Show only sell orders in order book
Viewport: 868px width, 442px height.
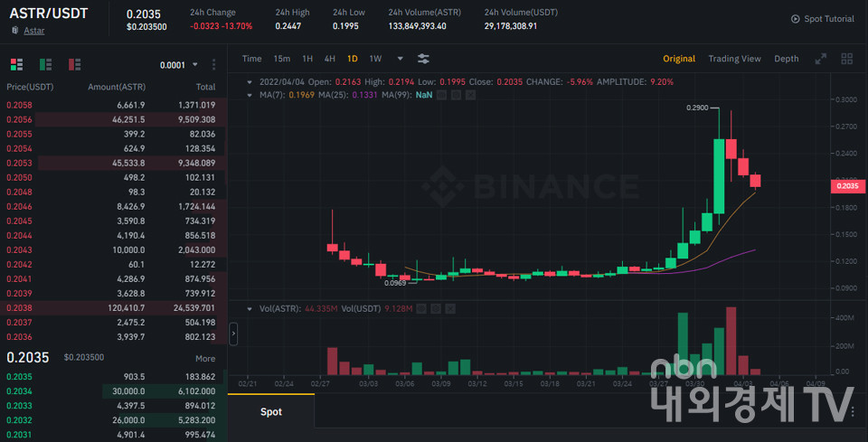[x=74, y=64]
